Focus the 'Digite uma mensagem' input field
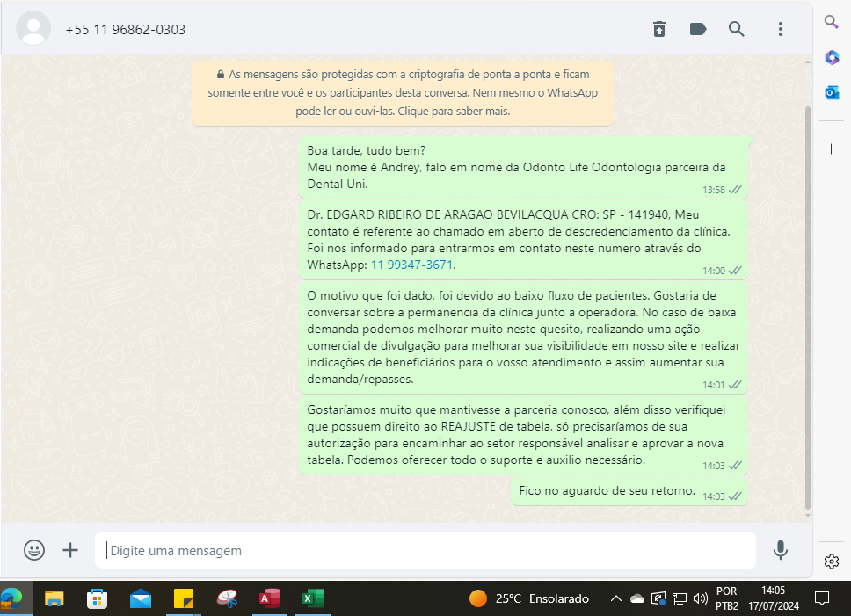Image resolution: width=851 pixels, height=616 pixels. 425,550
